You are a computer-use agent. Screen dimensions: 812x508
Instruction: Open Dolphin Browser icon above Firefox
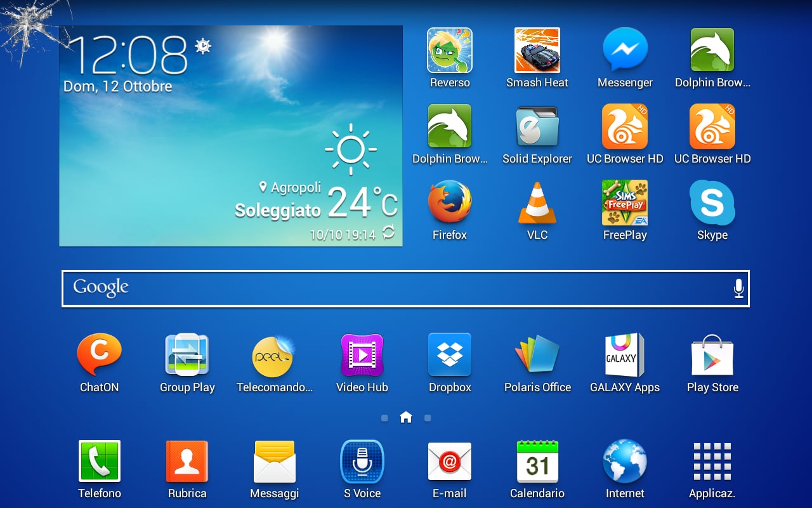(450, 127)
